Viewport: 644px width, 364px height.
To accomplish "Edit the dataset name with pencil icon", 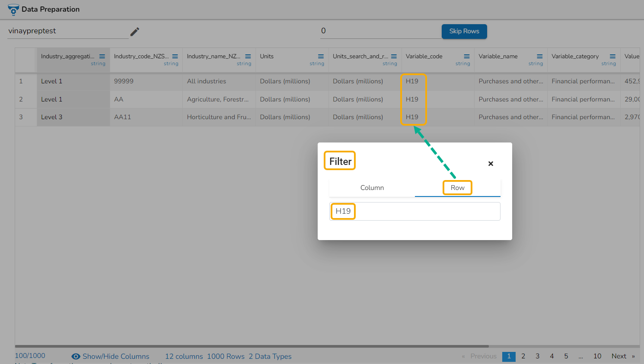I will click(x=135, y=32).
